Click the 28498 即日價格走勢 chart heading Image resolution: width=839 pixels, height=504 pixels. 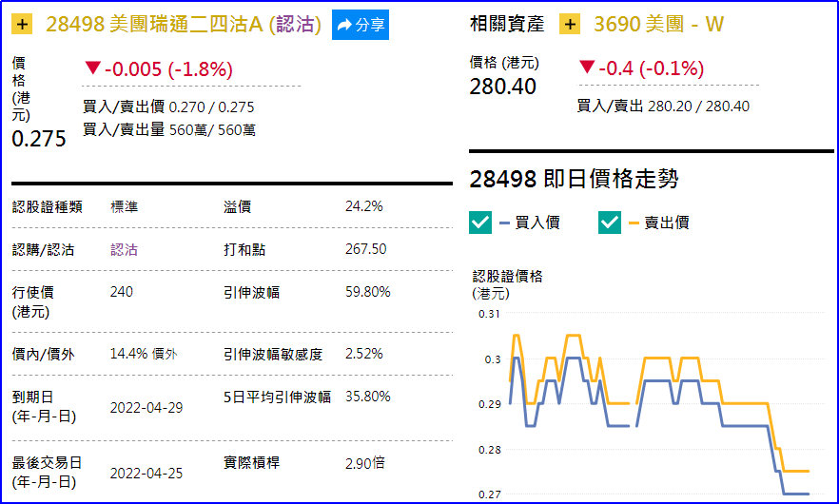coord(575,179)
